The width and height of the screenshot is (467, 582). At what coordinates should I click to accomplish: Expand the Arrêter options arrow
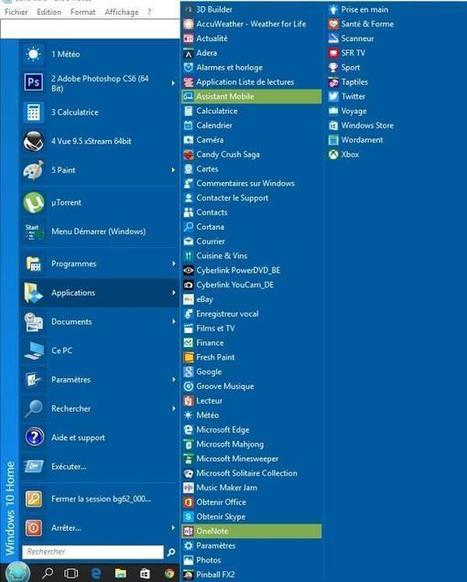point(173,527)
